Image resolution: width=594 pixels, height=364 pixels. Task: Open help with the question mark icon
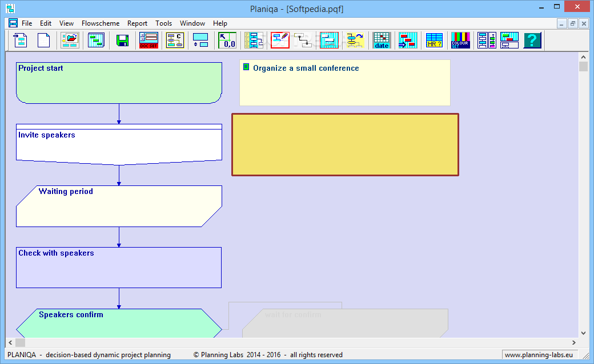tap(532, 40)
